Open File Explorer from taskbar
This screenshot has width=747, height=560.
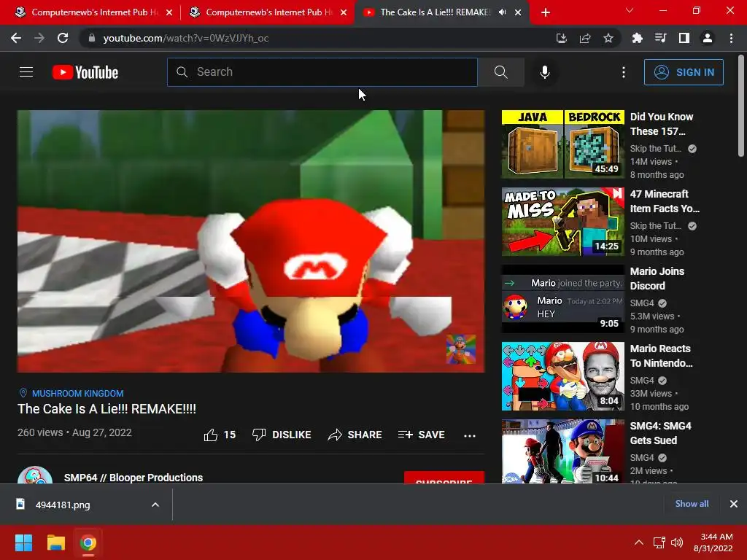coord(55,542)
